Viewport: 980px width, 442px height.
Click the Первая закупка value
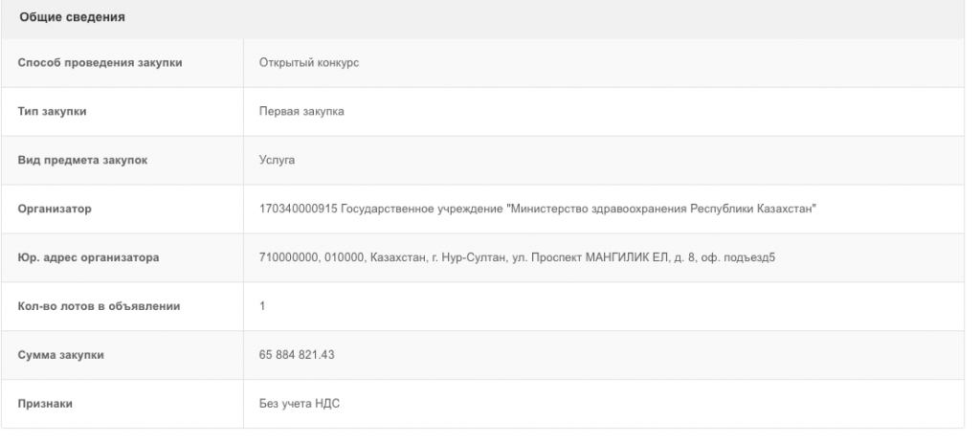301,111
